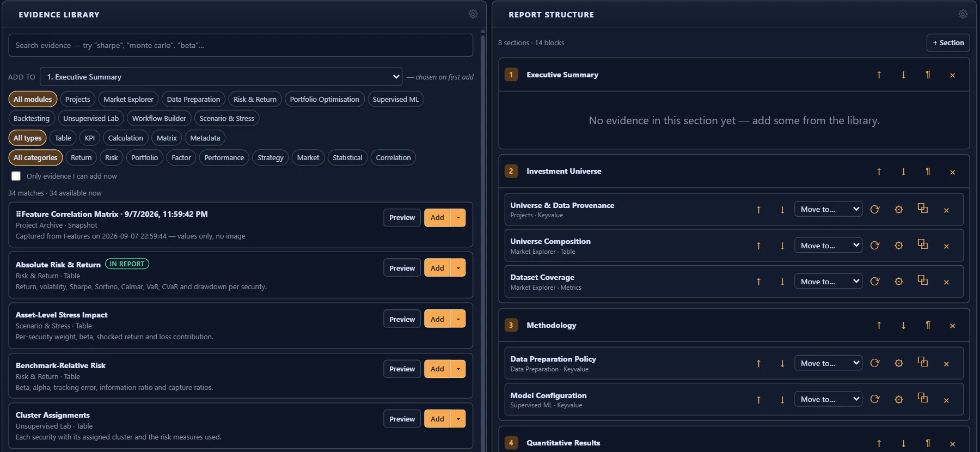Screen dimensions: 980x452
Task: Add Asset-Level Stress Impact evidence
Action: point(437,319)
